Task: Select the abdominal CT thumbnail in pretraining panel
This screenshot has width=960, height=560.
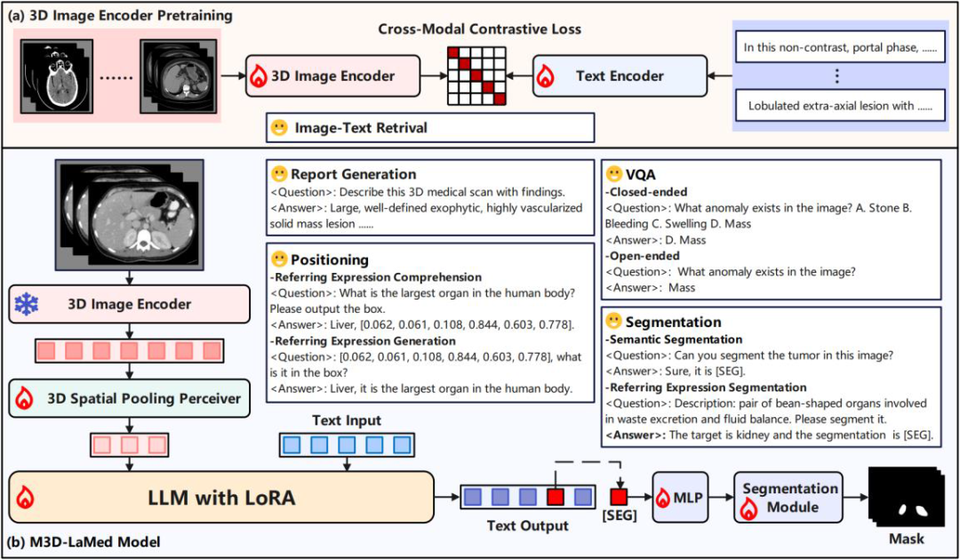Action: [176, 76]
